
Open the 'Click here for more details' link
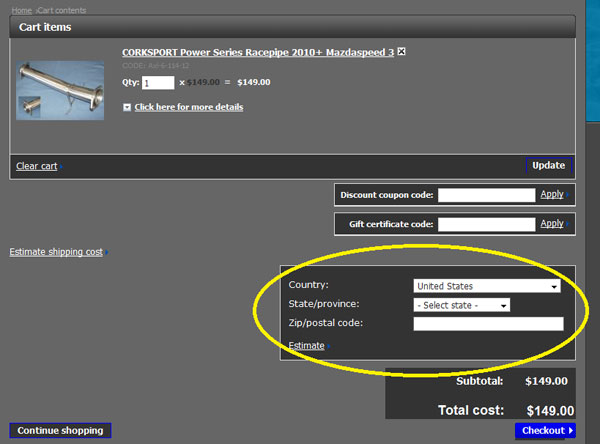(188, 107)
